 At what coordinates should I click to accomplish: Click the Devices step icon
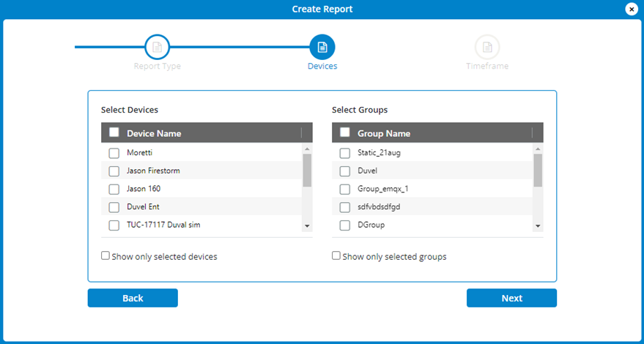click(322, 48)
